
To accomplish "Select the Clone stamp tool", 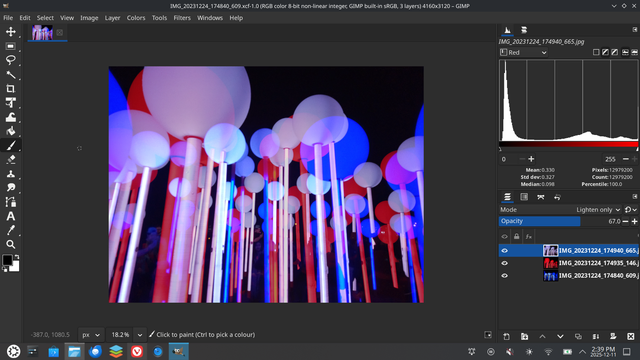I will pyautogui.click(x=11, y=174).
